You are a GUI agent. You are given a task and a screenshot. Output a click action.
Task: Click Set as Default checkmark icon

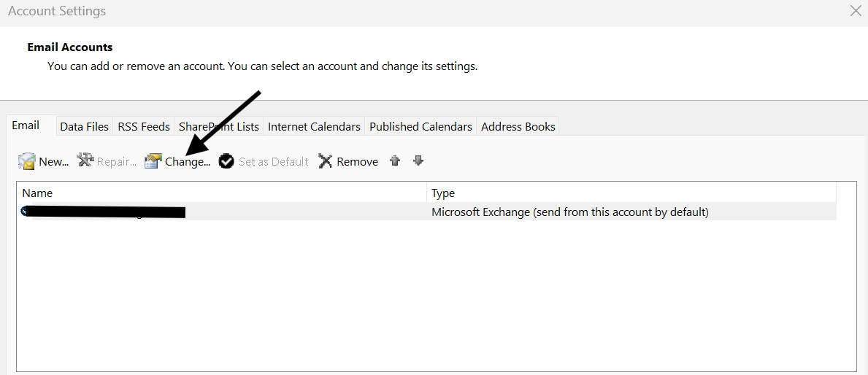tap(226, 161)
